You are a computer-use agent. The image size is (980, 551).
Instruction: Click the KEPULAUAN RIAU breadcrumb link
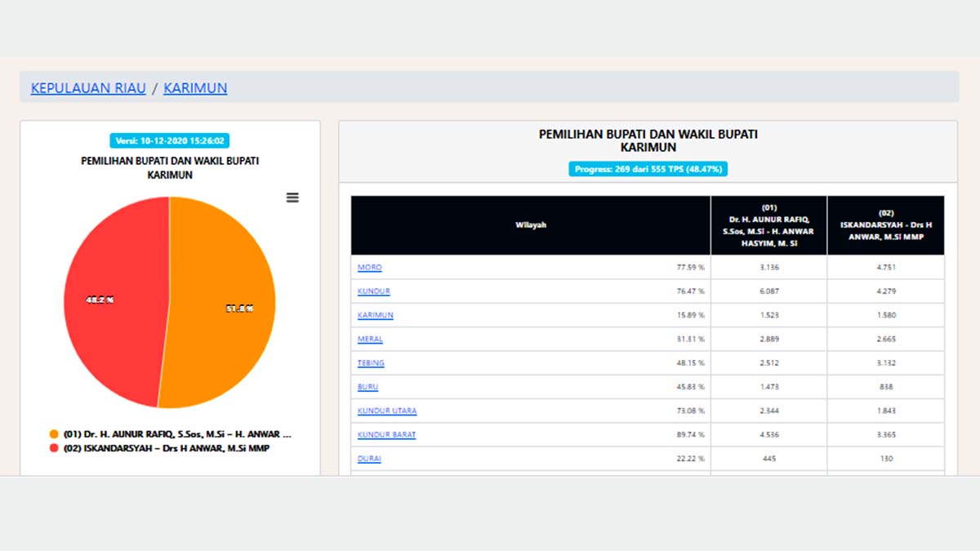[x=88, y=87]
